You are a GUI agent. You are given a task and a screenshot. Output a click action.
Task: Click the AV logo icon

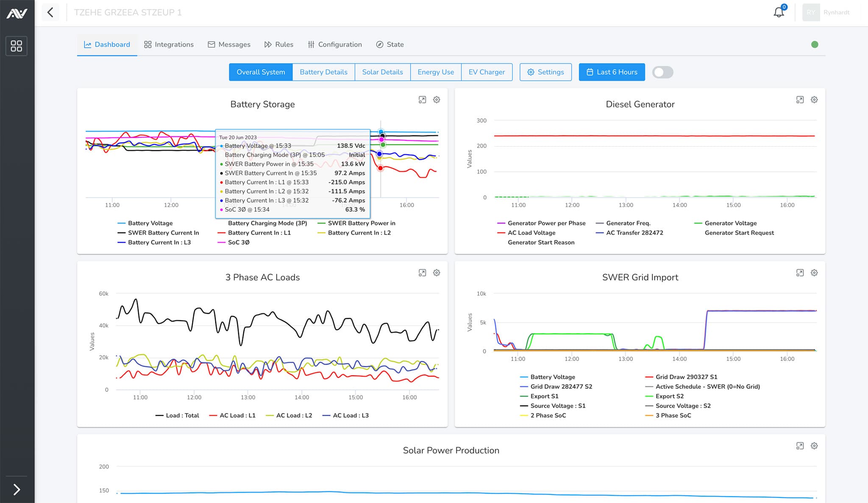[x=17, y=14]
